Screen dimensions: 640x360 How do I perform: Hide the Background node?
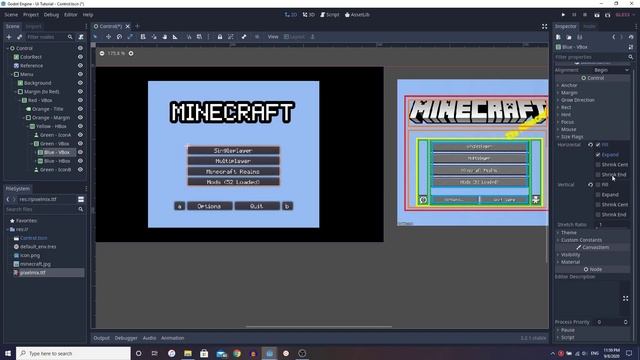80,83
